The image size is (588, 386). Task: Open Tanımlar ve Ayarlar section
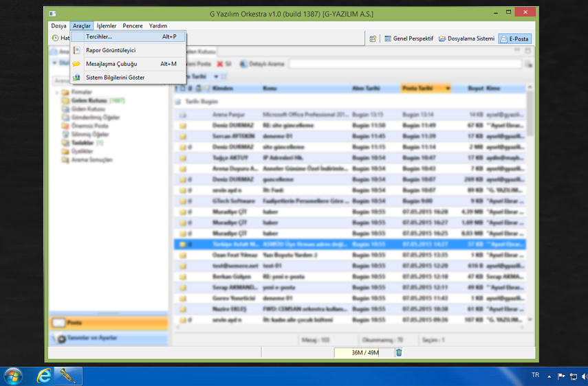109,338
